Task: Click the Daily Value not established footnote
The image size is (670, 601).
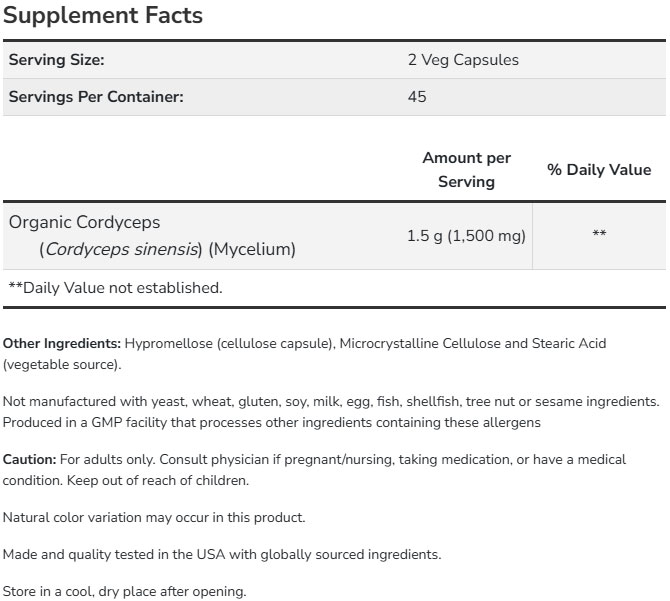Action: click(115, 288)
